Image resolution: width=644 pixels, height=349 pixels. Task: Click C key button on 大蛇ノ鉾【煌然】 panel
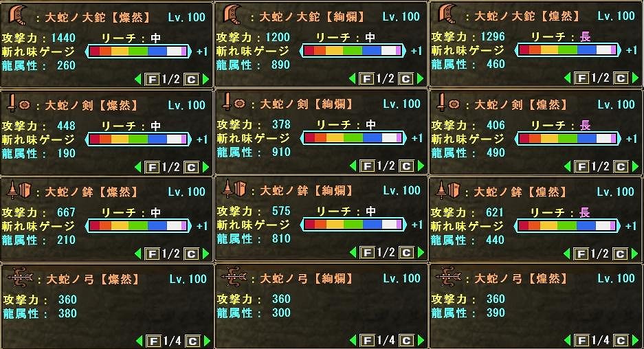coord(620,254)
